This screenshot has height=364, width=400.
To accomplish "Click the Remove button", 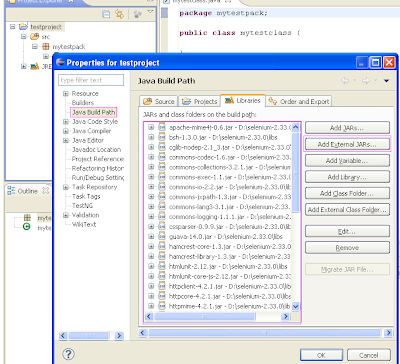I will click(347, 247).
